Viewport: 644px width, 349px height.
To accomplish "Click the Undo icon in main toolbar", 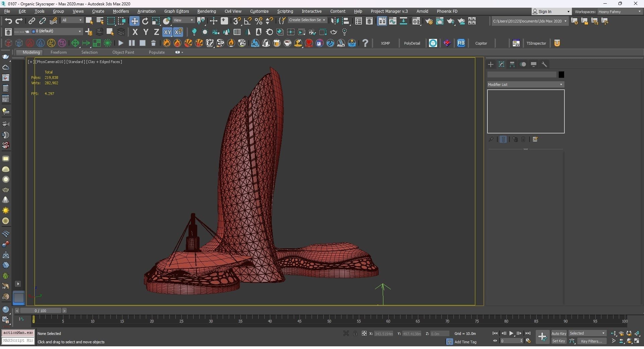I will click(x=8, y=21).
